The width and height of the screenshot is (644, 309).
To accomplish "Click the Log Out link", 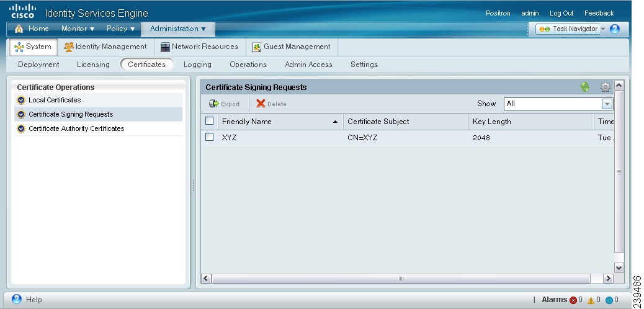I will [x=561, y=13].
